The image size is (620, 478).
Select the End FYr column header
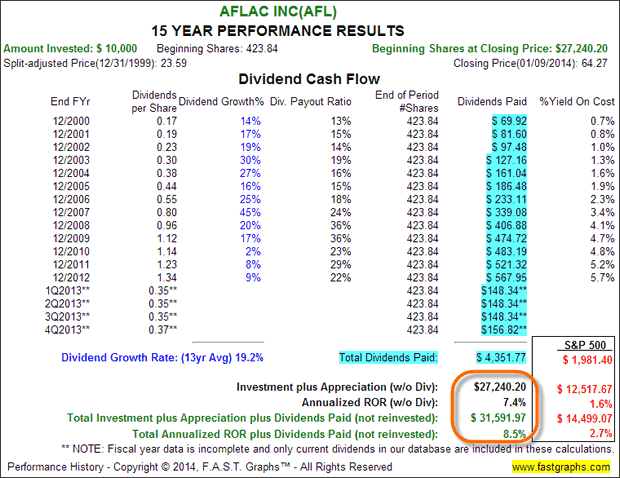tap(70, 102)
